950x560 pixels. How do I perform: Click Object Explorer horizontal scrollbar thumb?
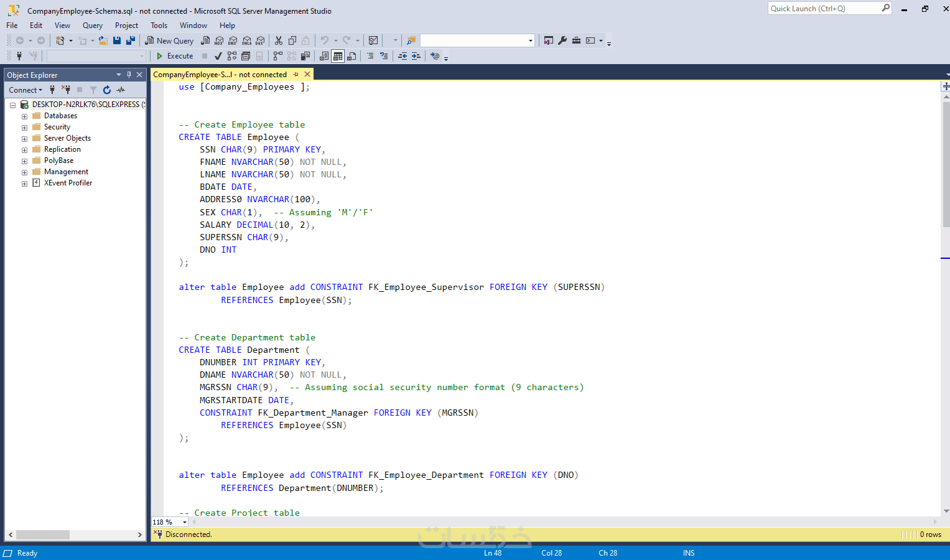point(43,534)
